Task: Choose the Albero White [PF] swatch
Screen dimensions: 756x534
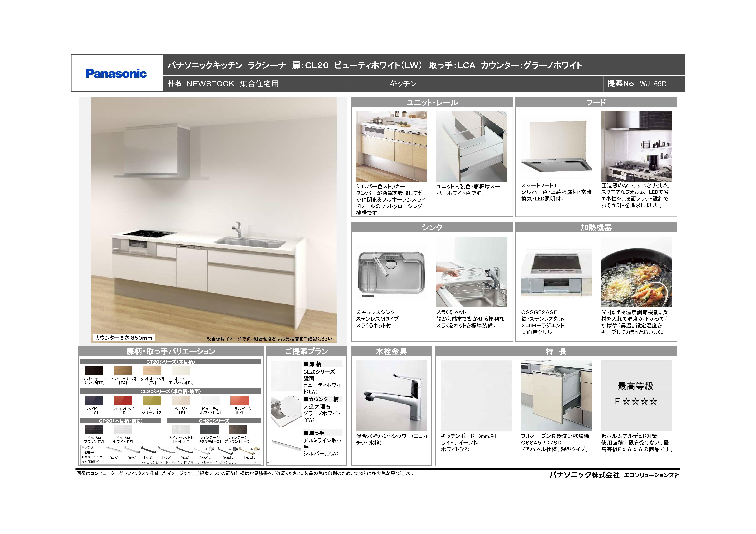Action: click(123, 430)
